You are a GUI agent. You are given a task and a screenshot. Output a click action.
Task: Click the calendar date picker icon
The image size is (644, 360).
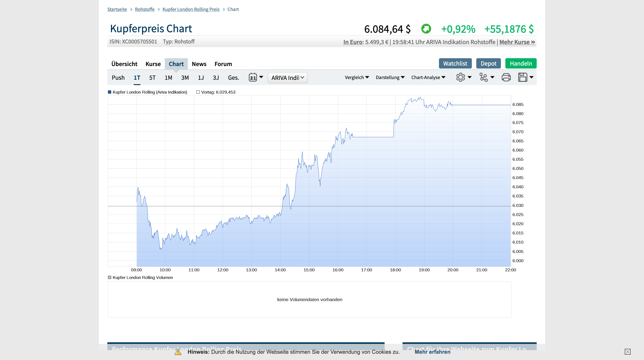coord(253,77)
